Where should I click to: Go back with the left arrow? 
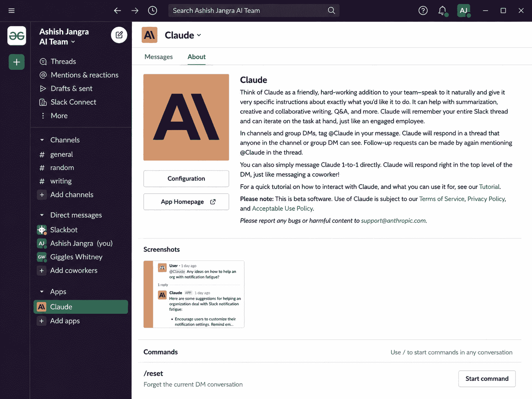(118, 11)
